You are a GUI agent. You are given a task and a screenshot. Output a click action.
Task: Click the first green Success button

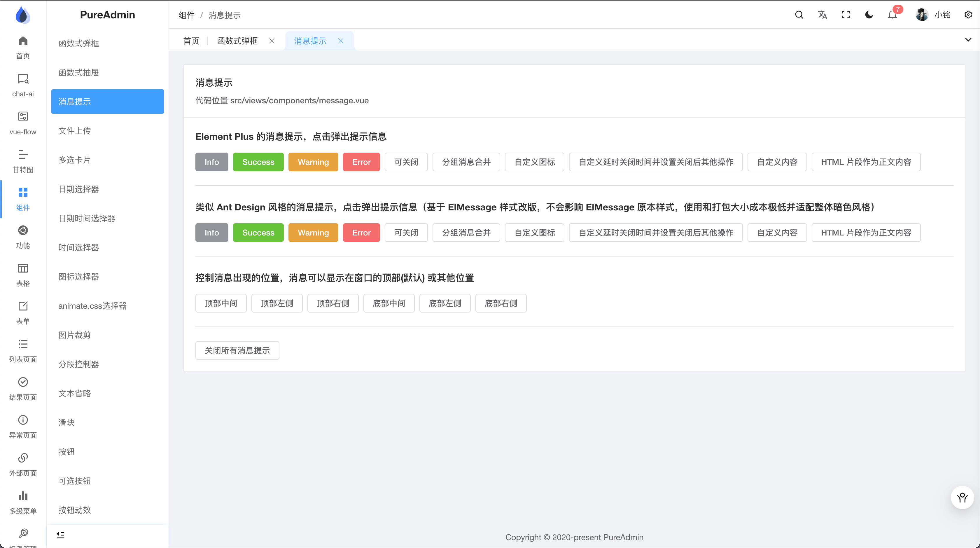pos(258,162)
